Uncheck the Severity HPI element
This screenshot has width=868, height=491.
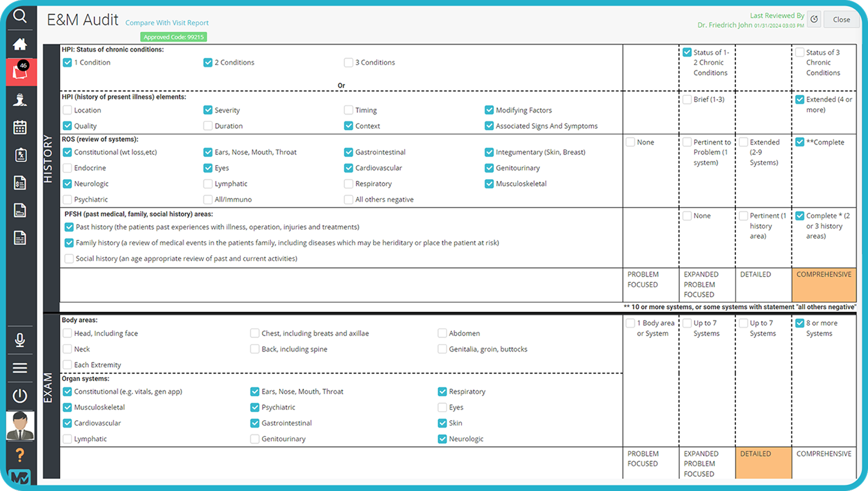[x=208, y=110]
